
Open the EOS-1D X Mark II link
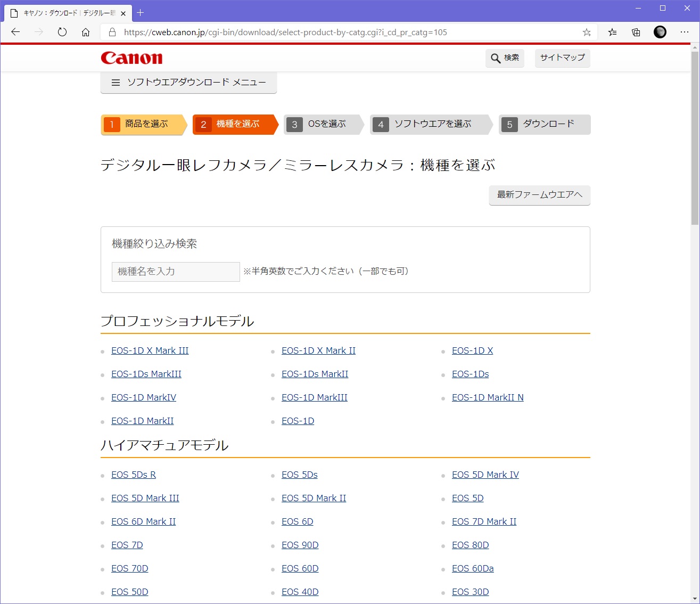point(318,350)
